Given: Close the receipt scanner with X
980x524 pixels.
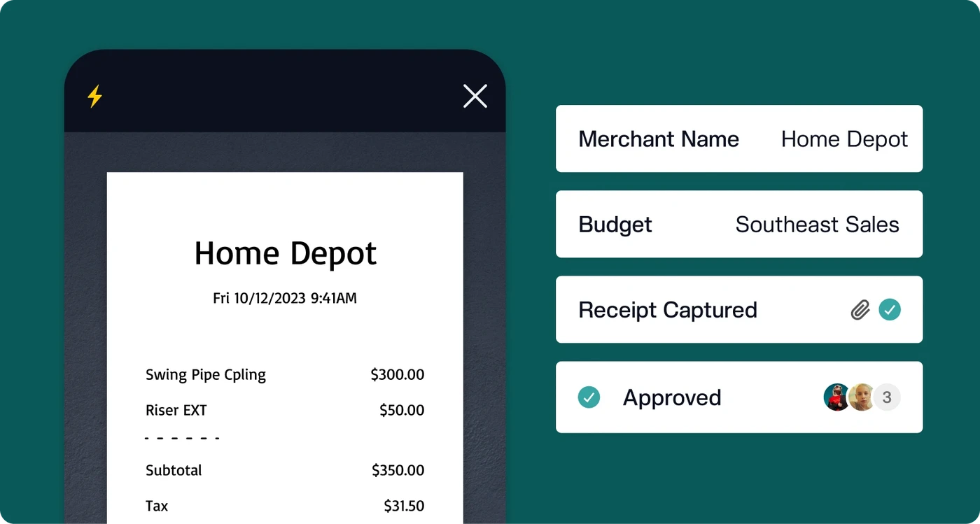Looking at the screenshot, I should tap(475, 96).
